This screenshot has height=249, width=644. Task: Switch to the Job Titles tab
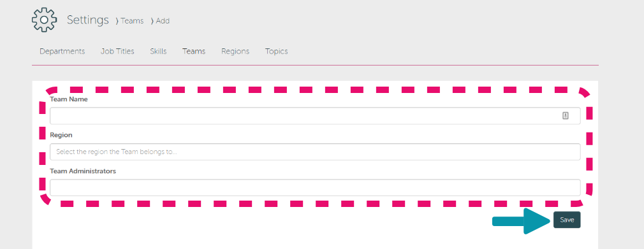click(x=117, y=52)
